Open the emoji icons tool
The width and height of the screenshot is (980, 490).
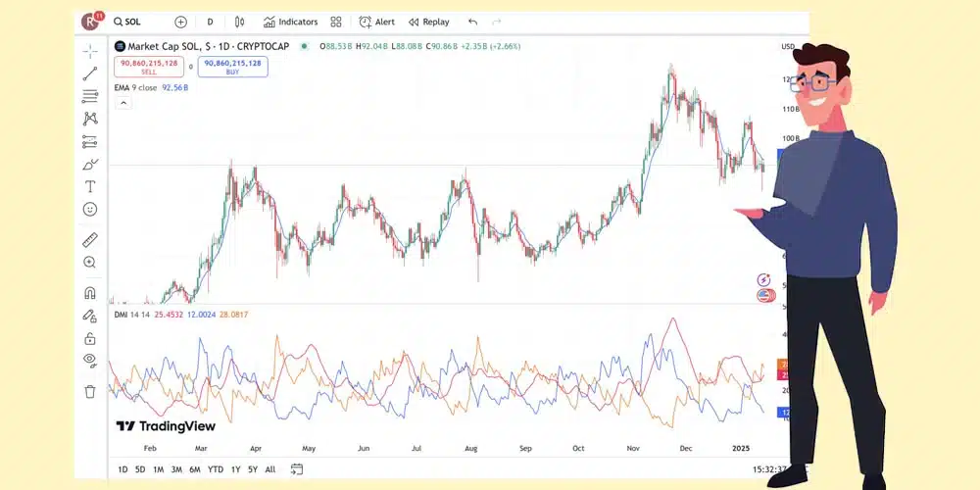tap(90, 209)
